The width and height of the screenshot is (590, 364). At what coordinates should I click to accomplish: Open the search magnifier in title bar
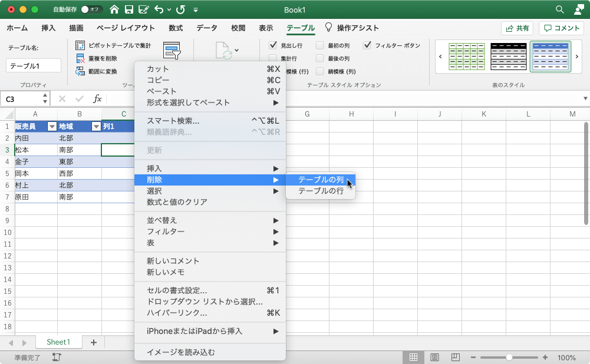[x=559, y=9]
